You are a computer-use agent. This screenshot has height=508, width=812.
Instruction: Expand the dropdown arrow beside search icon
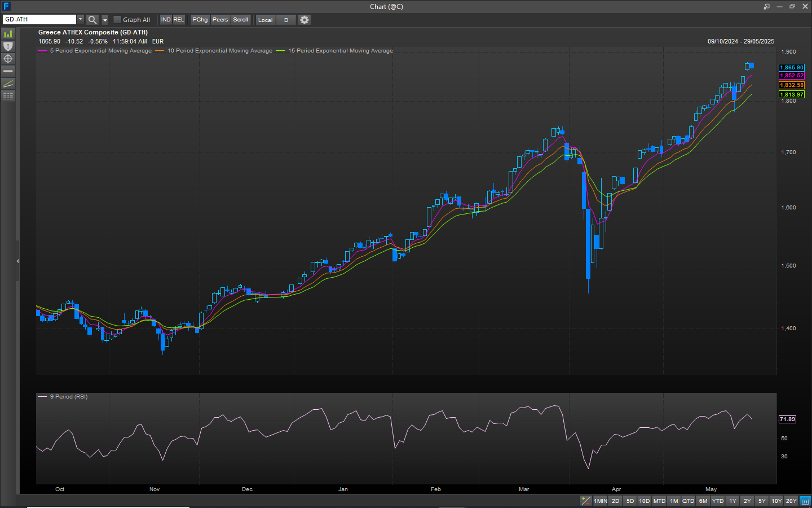(105, 20)
